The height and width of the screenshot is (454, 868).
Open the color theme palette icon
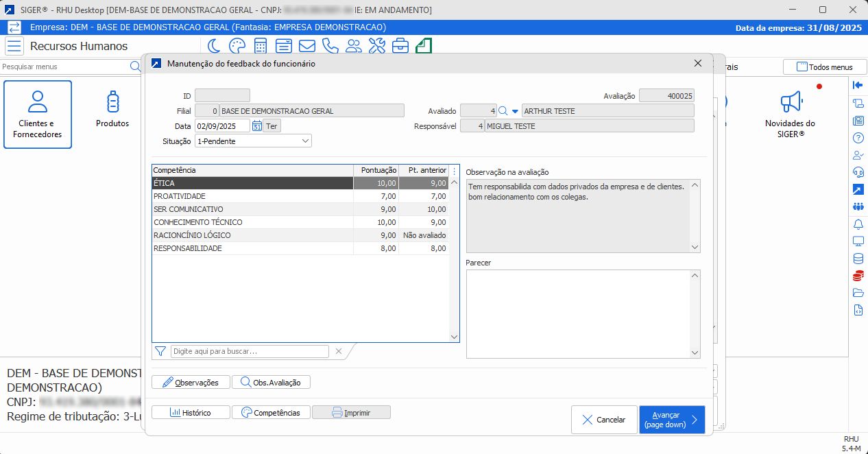(237, 46)
